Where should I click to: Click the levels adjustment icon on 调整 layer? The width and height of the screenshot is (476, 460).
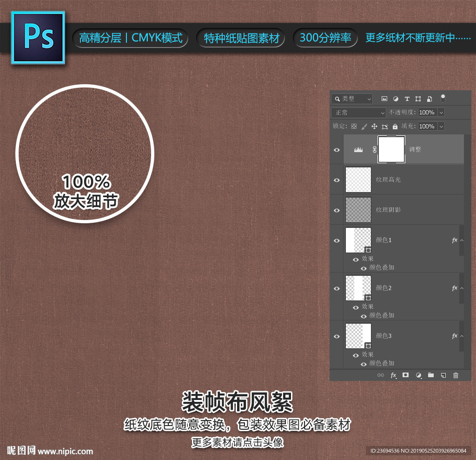click(358, 149)
